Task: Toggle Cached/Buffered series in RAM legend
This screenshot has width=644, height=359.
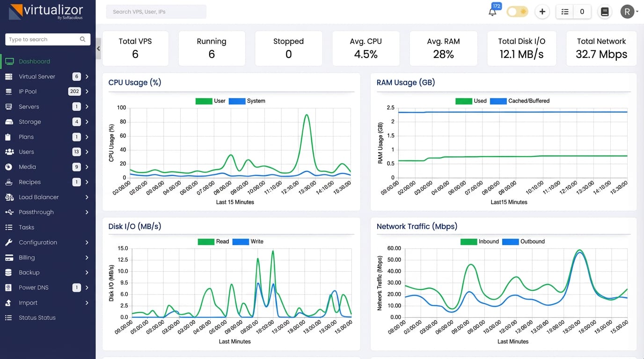Action: 520,101
